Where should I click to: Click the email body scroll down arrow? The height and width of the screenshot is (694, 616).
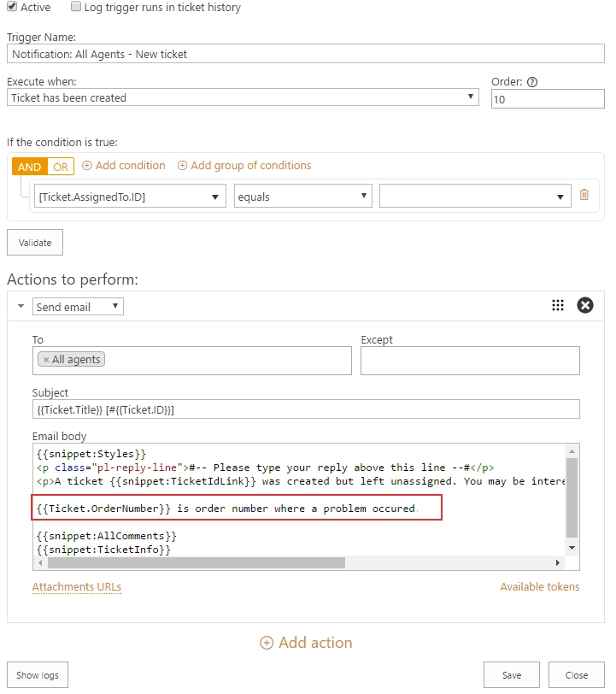[572, 548]
